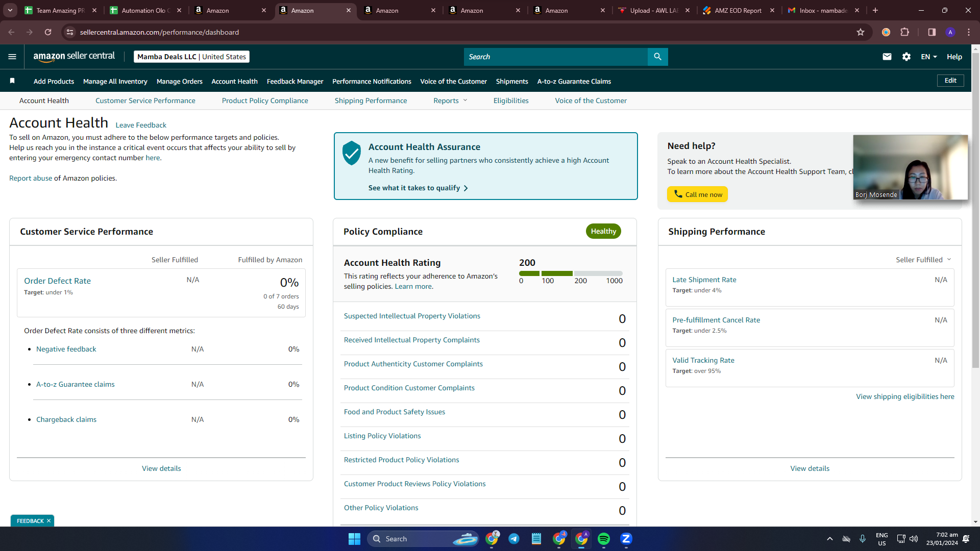Switch to the Team Amazing PR tab
This screenshot has height=551, width=980.
pyautogui.click(x=61, y=10)
